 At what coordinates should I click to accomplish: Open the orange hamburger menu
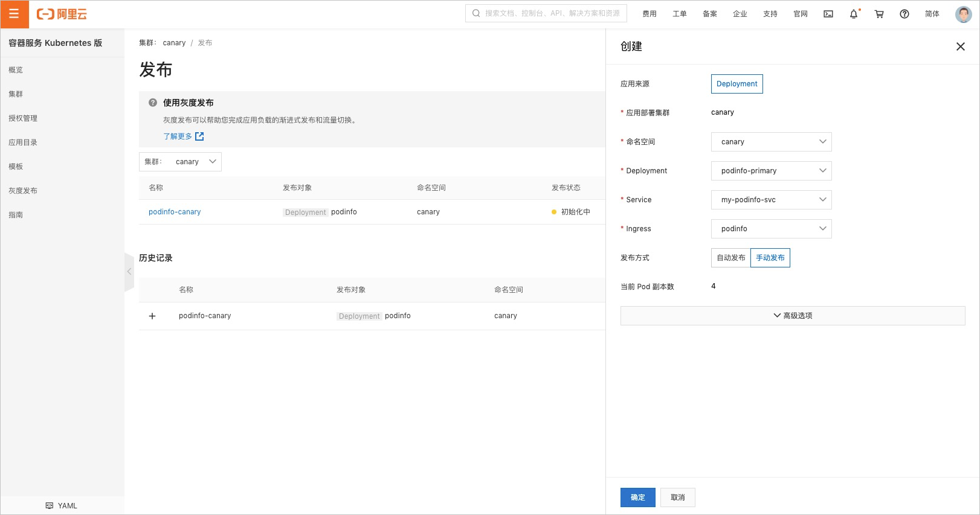click(x=14, y=14)
